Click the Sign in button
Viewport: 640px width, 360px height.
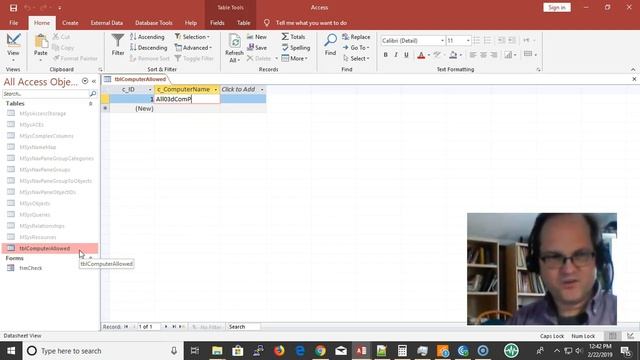557,7
